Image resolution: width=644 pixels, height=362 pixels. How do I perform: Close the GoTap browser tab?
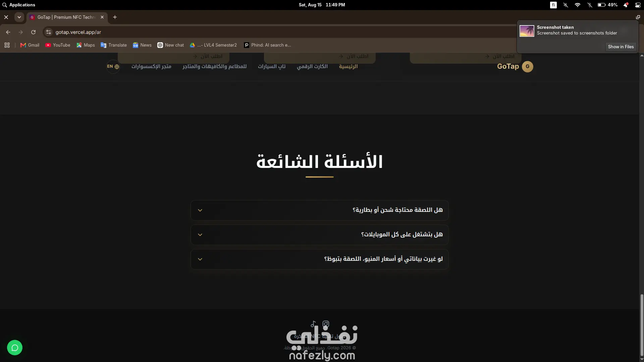pyautogui.click(x=102, y=17)
